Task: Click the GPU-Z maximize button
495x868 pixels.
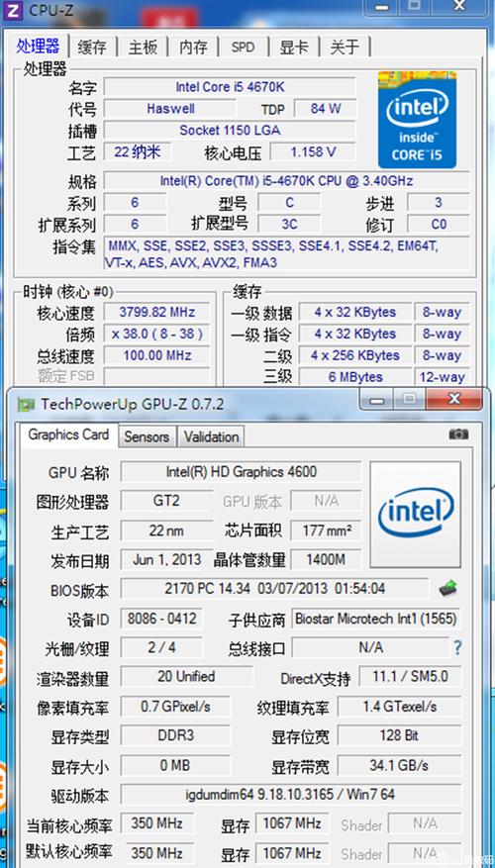Action: [410, 399]
